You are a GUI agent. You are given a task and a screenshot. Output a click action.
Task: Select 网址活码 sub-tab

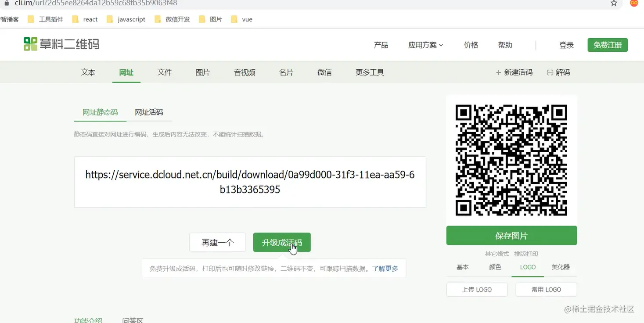click(149, 112)
